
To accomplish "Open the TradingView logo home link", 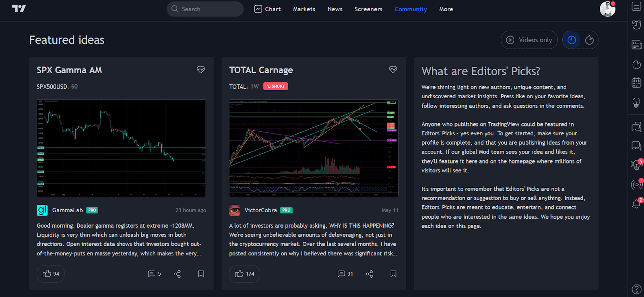I will coord(19,8).
